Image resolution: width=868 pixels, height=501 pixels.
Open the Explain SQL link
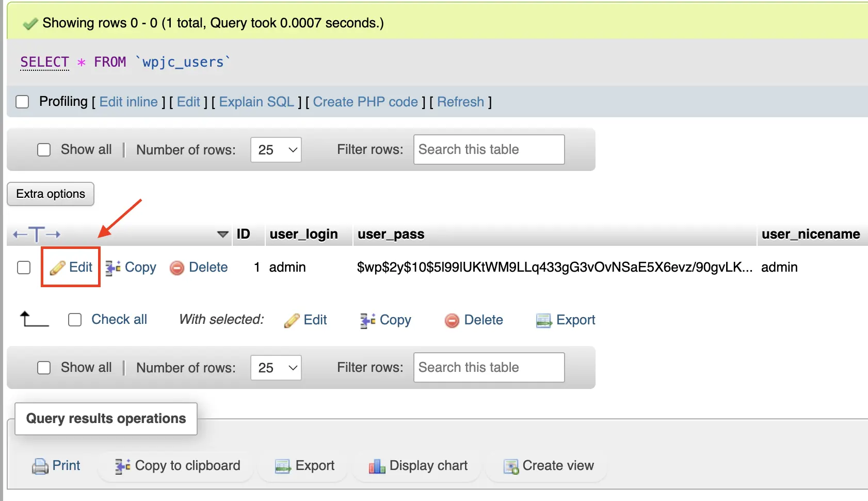coord(256,102)
